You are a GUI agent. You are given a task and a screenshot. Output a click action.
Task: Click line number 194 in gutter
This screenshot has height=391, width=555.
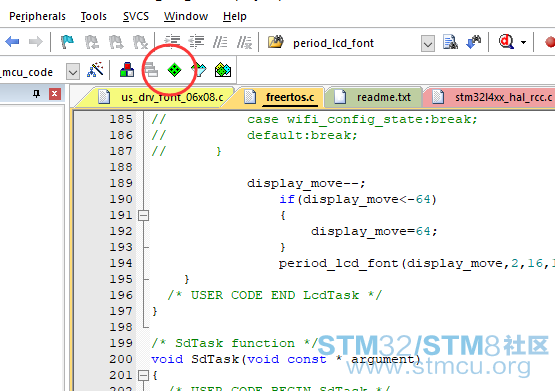pos(121,263)
